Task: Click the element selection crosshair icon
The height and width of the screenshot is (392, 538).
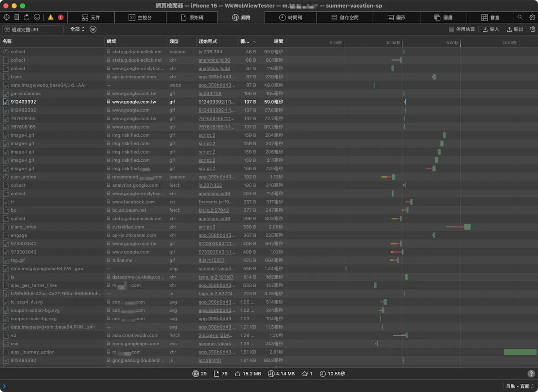Action: pos(7,17)
